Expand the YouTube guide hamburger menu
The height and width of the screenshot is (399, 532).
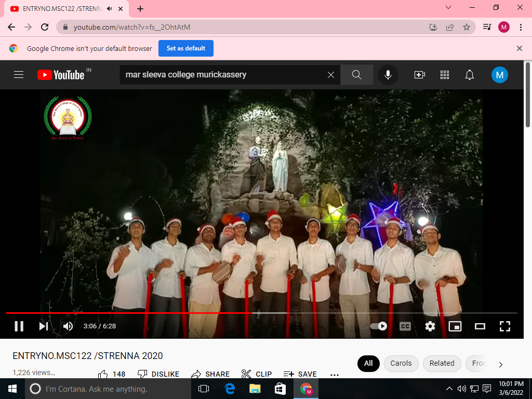coord(19,75)
